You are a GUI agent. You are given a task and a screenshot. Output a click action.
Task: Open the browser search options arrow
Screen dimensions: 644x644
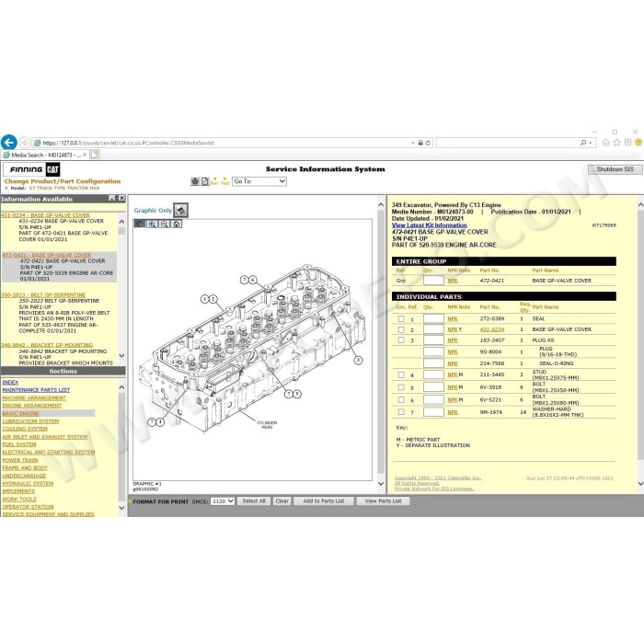click(591, 143)
